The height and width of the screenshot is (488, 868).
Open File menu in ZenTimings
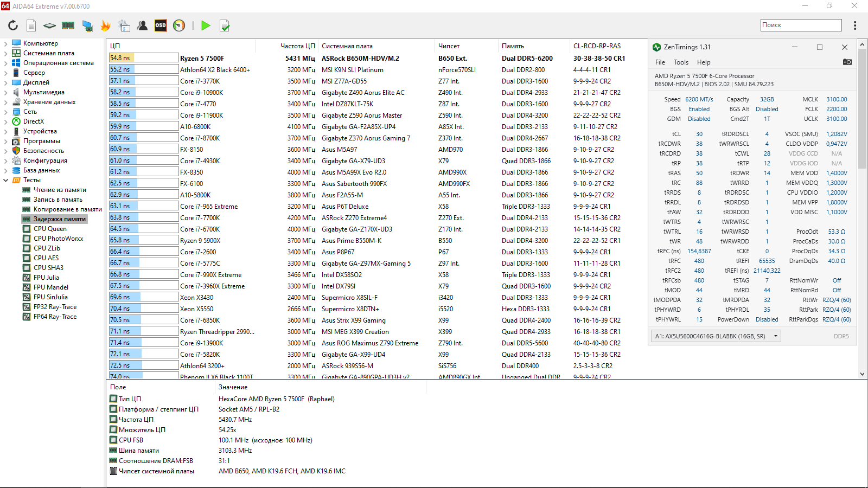(660, 62)
